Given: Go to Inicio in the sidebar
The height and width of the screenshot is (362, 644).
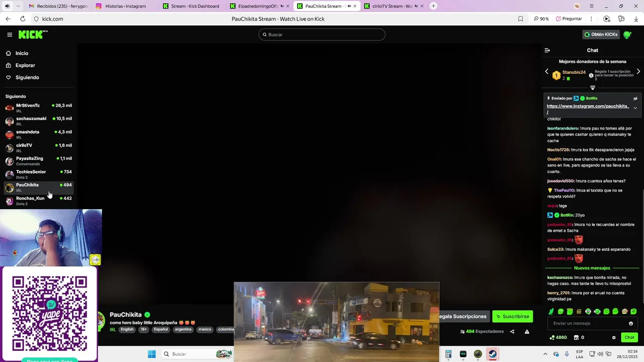Looking at the screenshot, I should point(22,53).
